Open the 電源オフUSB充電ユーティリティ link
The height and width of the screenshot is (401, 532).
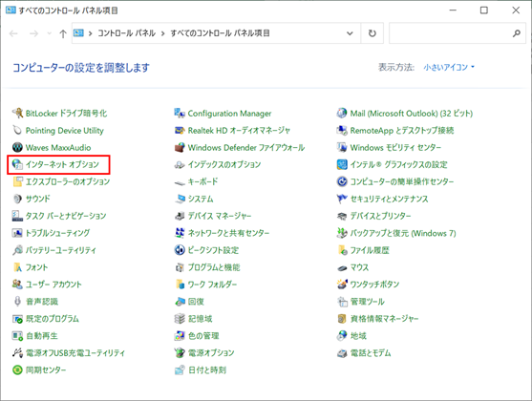click(x=75, y=353)
